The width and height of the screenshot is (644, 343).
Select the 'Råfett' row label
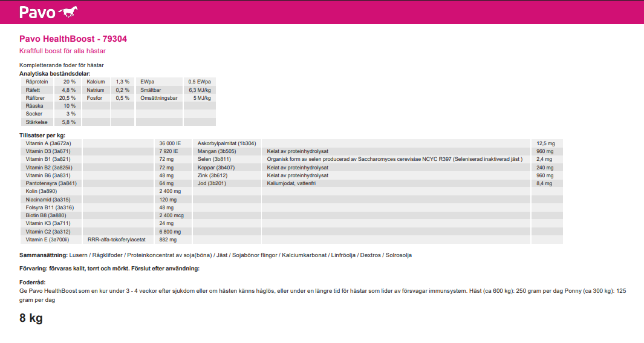point(33,90)
